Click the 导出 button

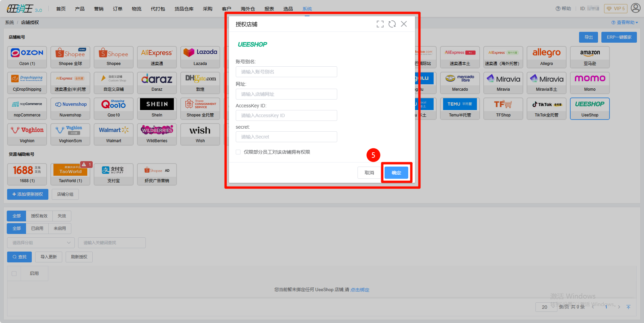(x=589, y=37)
